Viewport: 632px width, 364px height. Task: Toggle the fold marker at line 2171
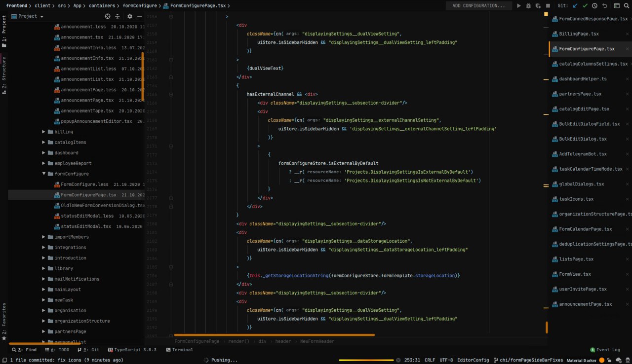coord(171,146)
